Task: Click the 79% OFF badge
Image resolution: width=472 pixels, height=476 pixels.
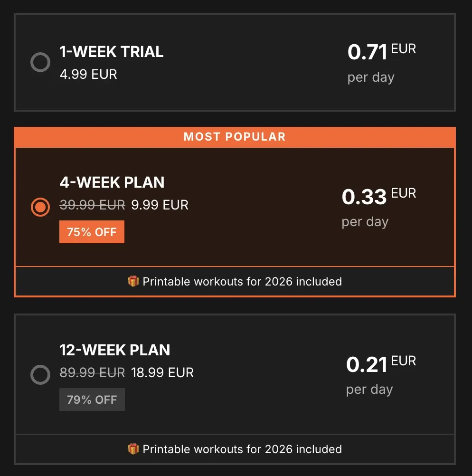Action: point(92,400)
